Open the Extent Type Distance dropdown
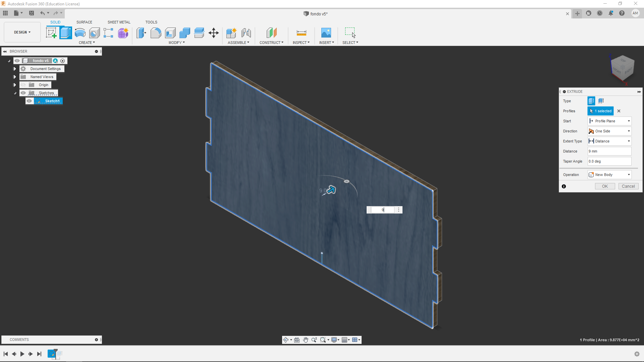Screen dimensions: 644x362 tap(609, 141)
